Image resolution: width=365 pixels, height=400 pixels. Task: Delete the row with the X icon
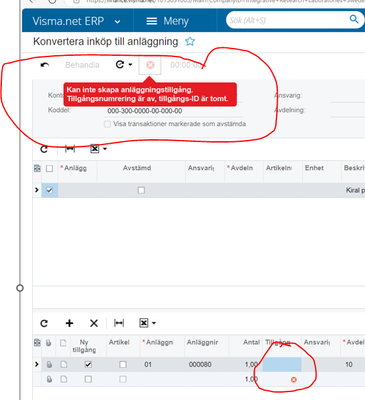[x=94, y=323]
